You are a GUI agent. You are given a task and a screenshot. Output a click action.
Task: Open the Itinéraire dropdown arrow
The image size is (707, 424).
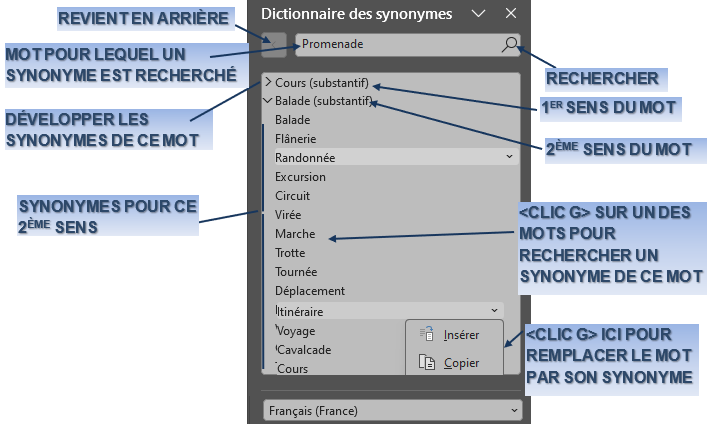click(494, 311)
